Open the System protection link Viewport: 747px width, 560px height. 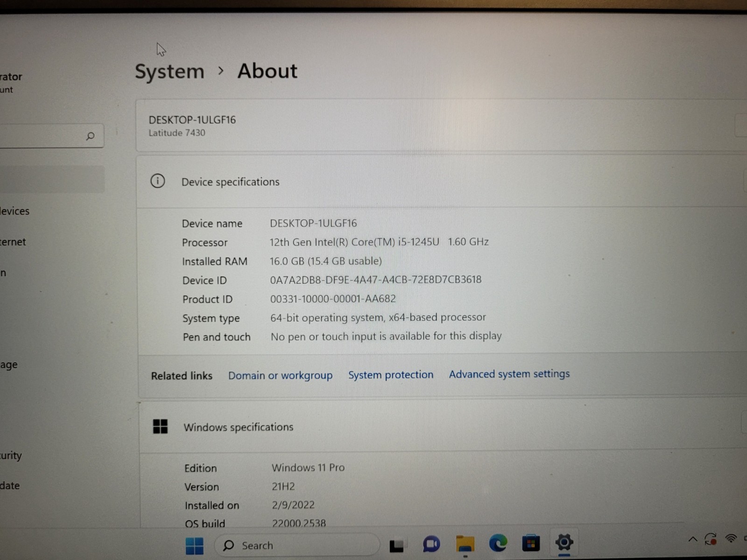(391, 375)
